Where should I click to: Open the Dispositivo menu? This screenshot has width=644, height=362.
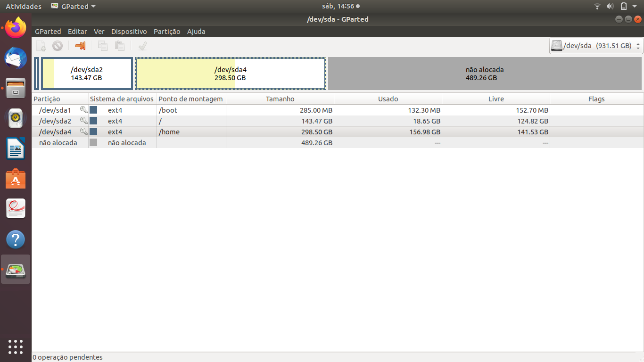point(129,32)
